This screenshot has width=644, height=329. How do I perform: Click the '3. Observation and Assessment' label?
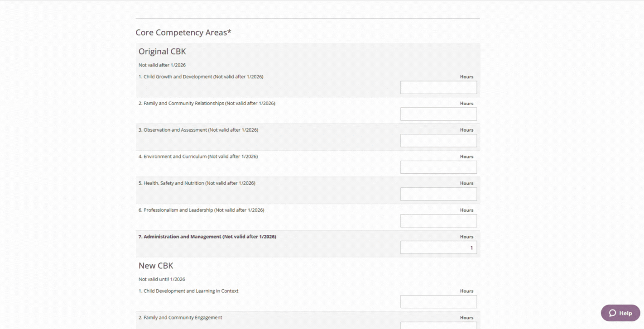click(x=198, y=130)
